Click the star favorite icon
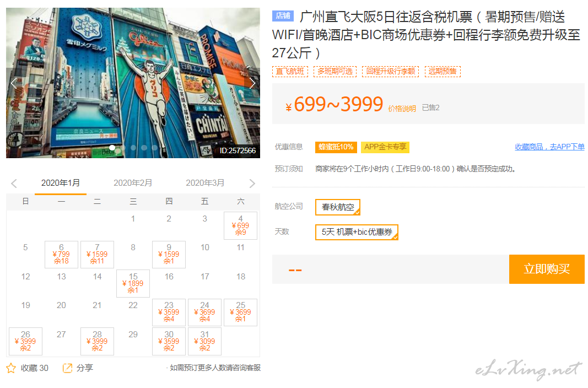This screenshot has width=588, height=388. [x=11, y=368]
